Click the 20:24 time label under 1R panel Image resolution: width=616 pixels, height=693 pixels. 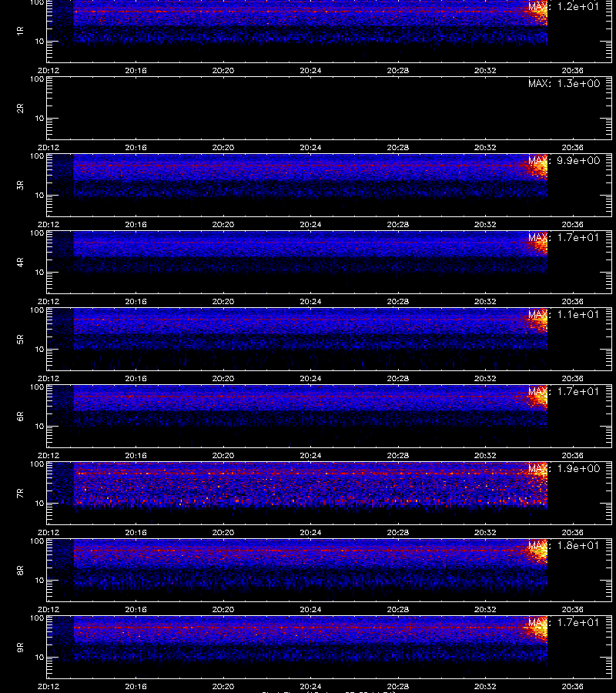click(x=310, y=70)
